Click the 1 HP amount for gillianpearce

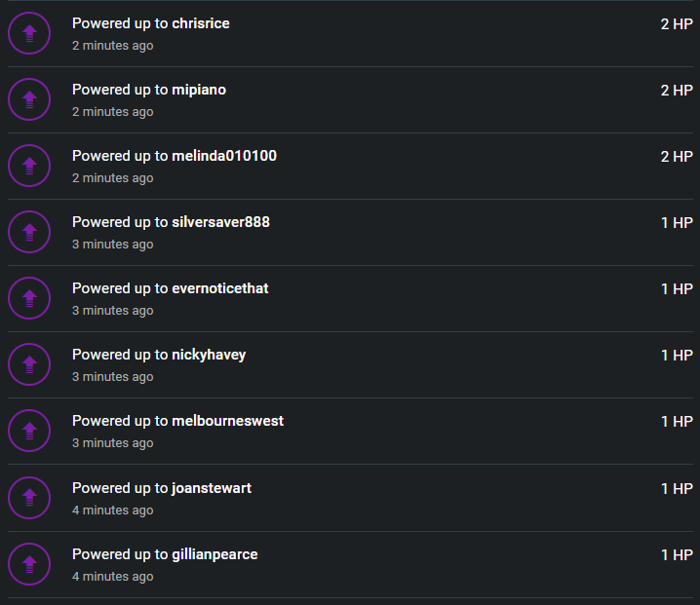tap(677, 555)
